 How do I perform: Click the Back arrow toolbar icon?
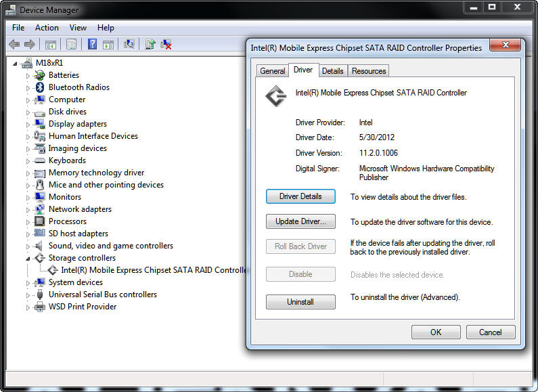(14, 44)
